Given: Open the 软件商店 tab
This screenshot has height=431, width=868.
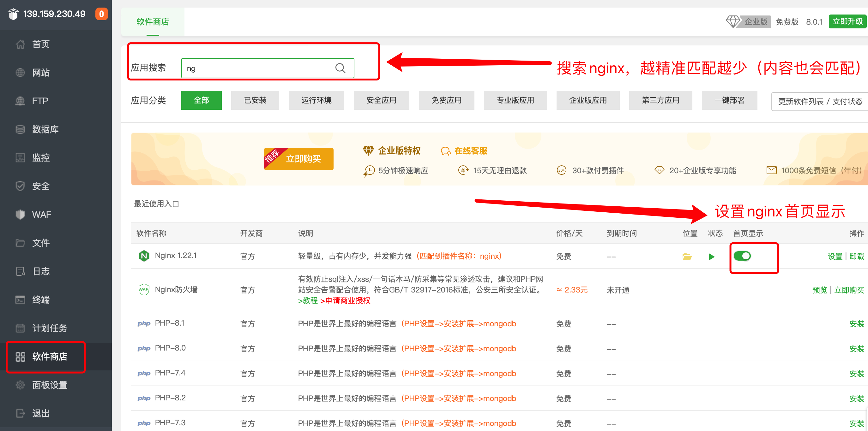Looking at the screenshot, I should click(153, 22).
